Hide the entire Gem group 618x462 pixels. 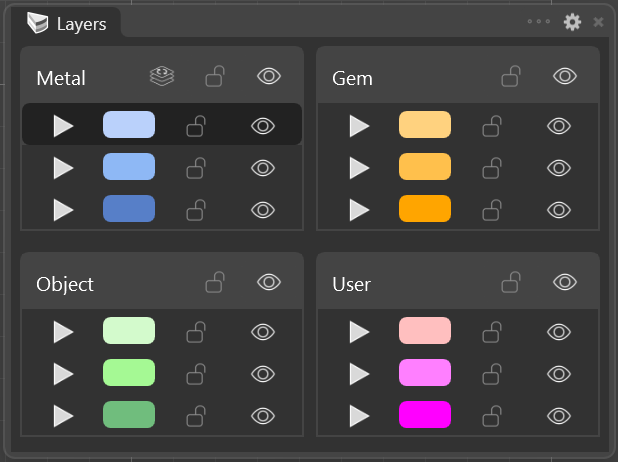565,76
